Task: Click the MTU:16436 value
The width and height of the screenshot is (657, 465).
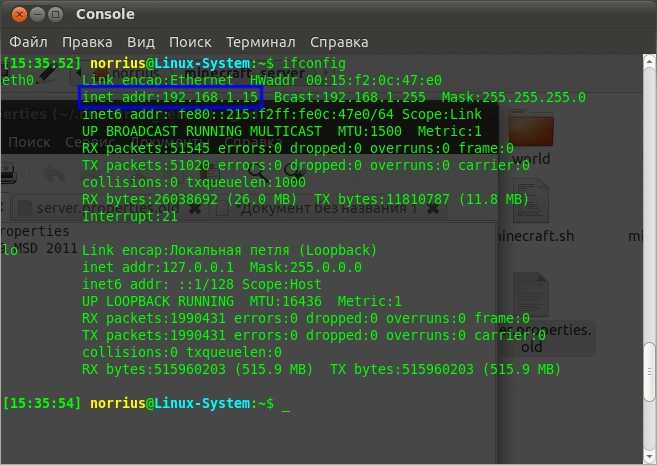Action: pyautogui.click(x=286, y=301)
